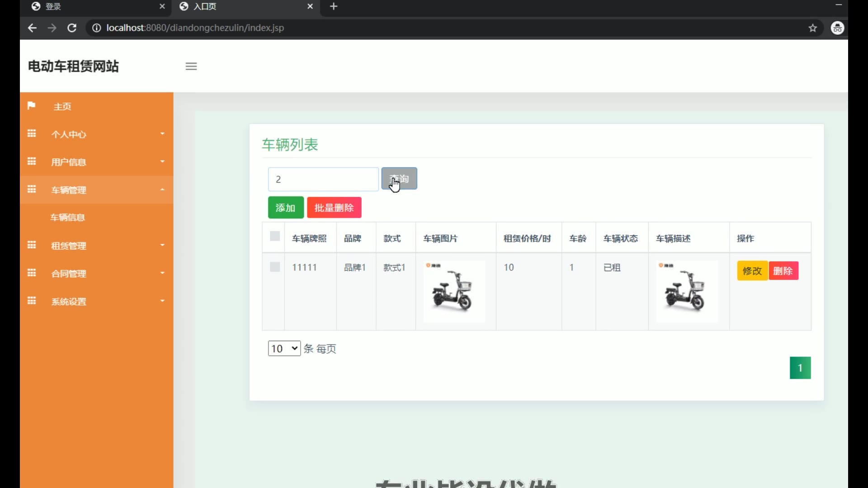Go back with the browser back arrow
The image size is (868, 488).
point(32,28)
